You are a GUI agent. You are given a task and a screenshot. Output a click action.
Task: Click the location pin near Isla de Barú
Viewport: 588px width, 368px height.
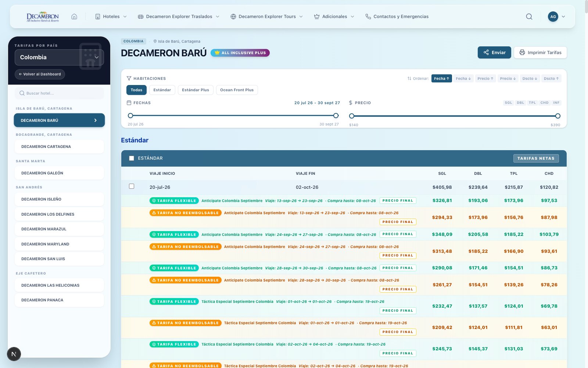155,41
